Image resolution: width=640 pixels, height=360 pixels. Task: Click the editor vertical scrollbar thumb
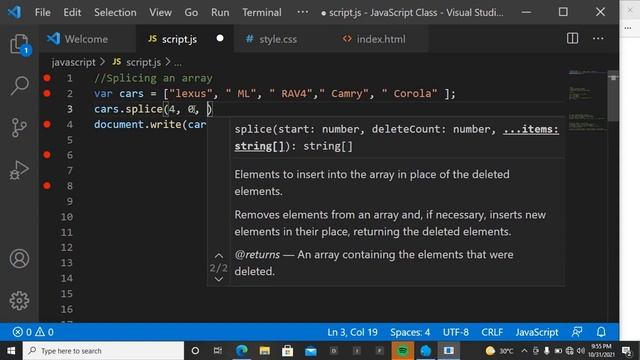[613, 96]
